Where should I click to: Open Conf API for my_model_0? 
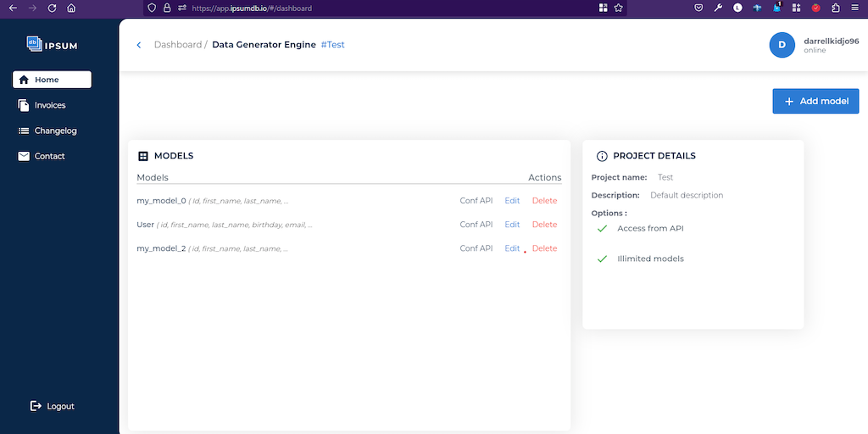[x=476, y=201]
